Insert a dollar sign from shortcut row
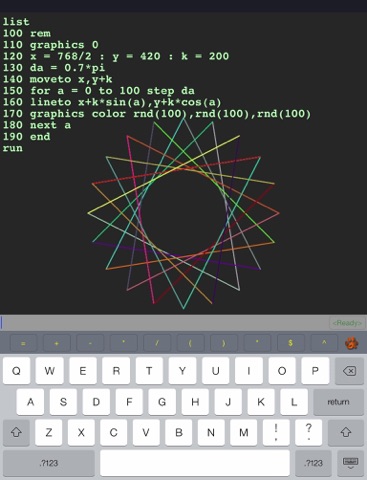This screenshot has height=480, width=367. click(x=290, y=343)
